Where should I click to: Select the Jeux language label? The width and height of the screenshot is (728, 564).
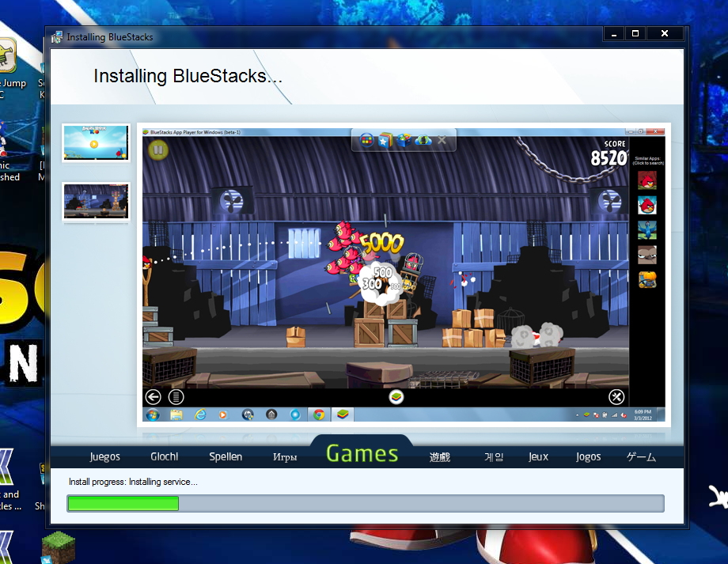click(x=538, y=456)
